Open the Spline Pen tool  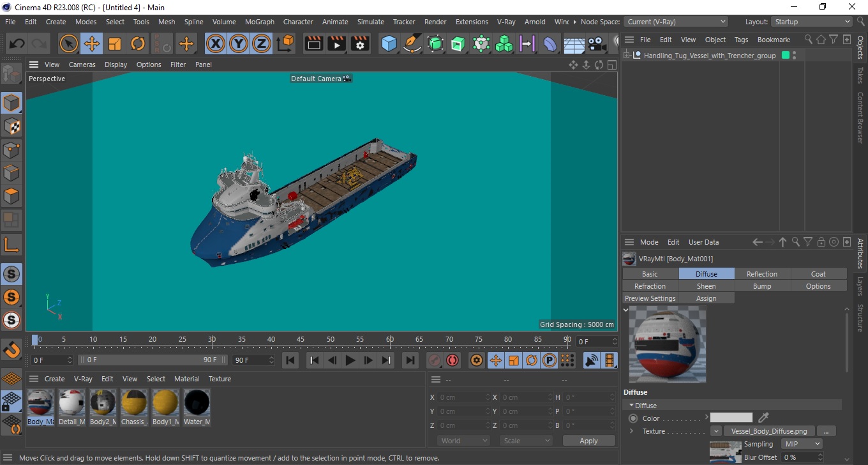tap(412, 44)
